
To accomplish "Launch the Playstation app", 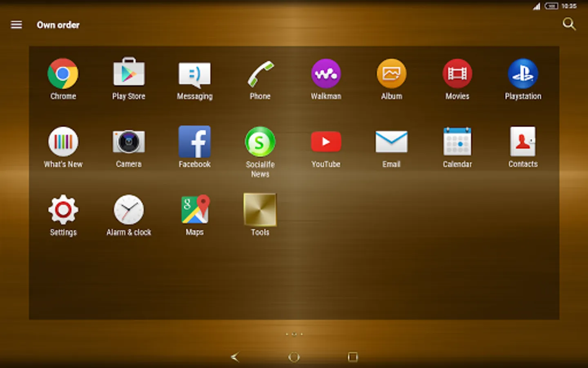I will (523, 74).
